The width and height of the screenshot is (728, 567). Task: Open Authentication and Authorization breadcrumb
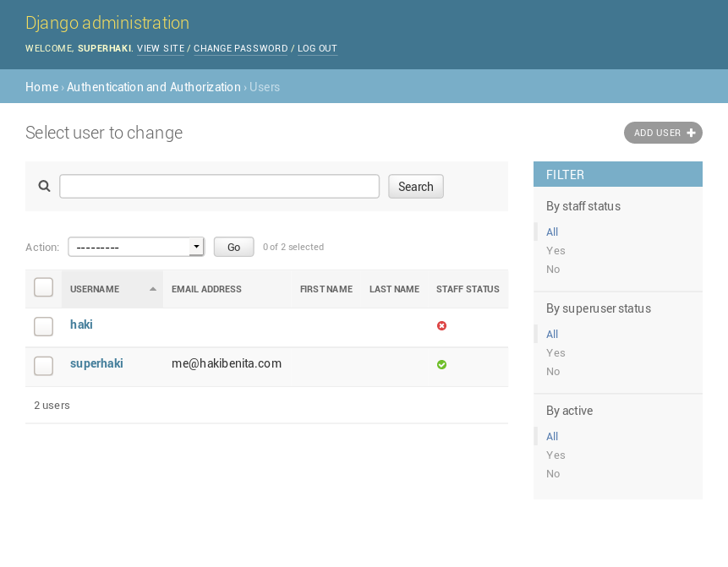[154, 87]
